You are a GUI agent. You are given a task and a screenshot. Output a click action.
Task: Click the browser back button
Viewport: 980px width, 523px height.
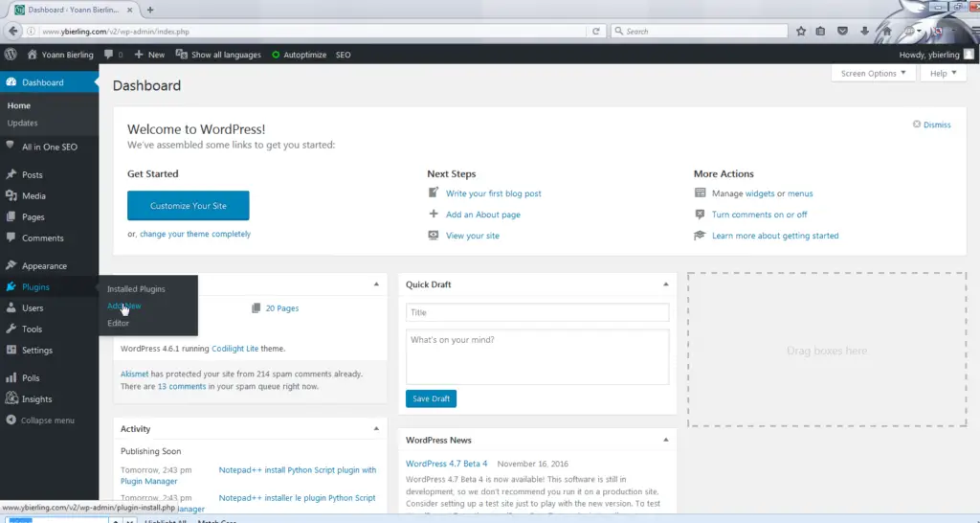[13, 31]
